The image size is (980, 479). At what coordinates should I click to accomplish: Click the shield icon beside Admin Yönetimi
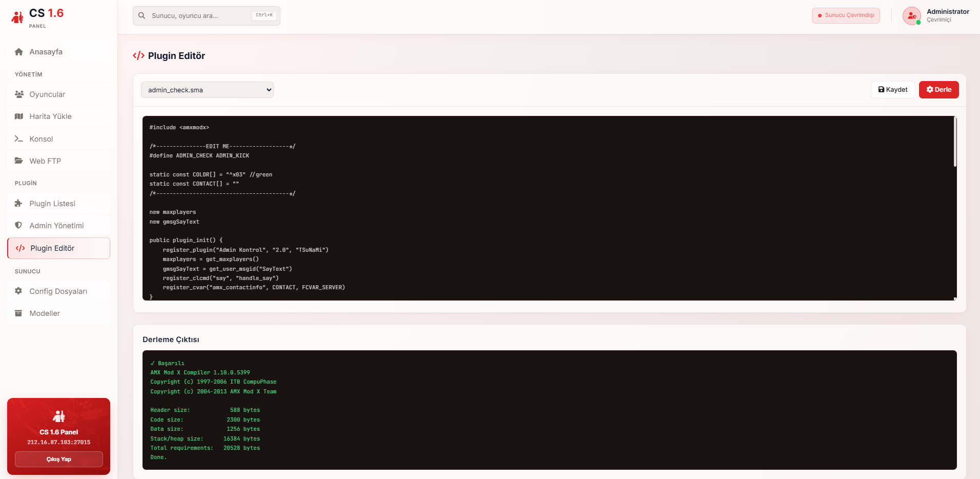[x=18, y=226]
